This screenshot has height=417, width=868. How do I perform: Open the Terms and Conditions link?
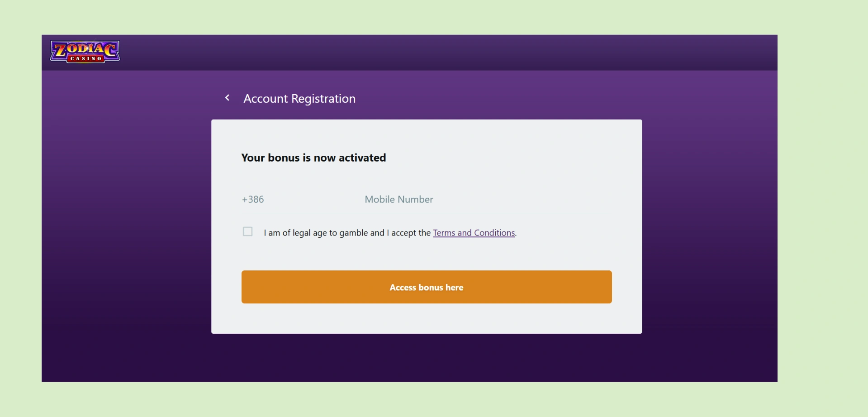474,233
